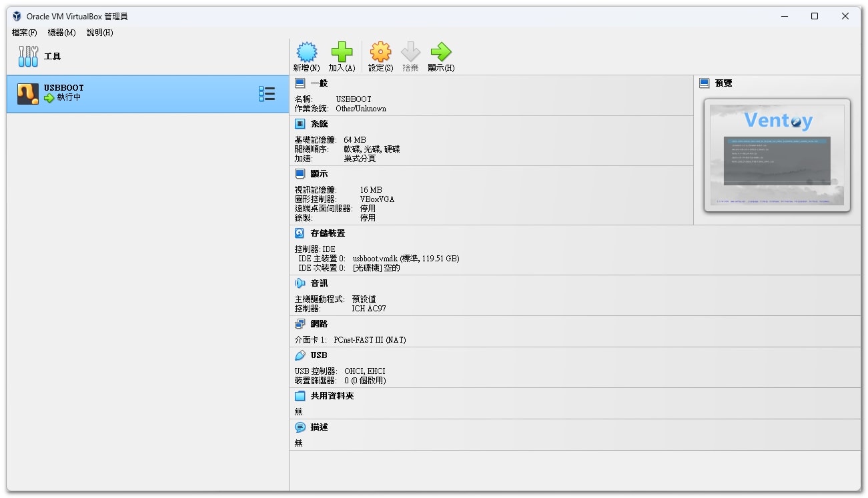This screenshot has width=868, height=498.
Task: Open Network (網路) settings heading link
Action: [319, 324]
